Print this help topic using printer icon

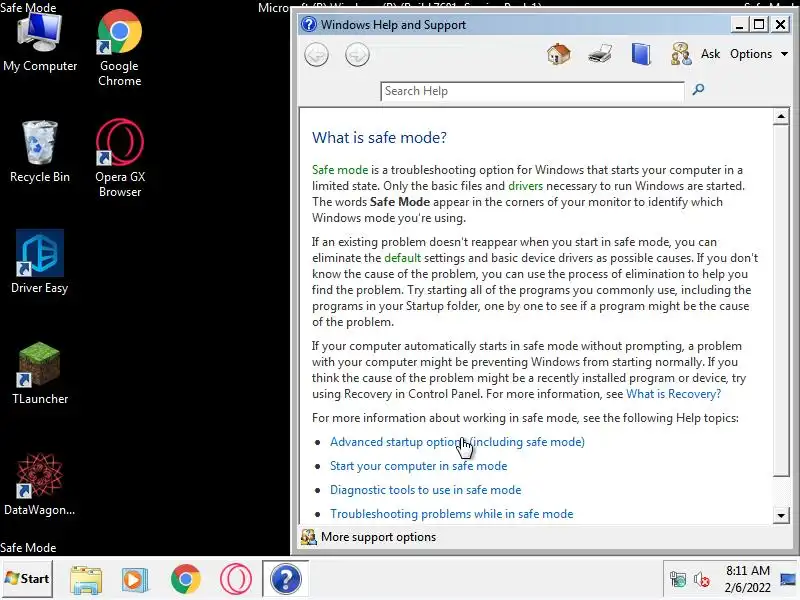click(x=599, y=54)
